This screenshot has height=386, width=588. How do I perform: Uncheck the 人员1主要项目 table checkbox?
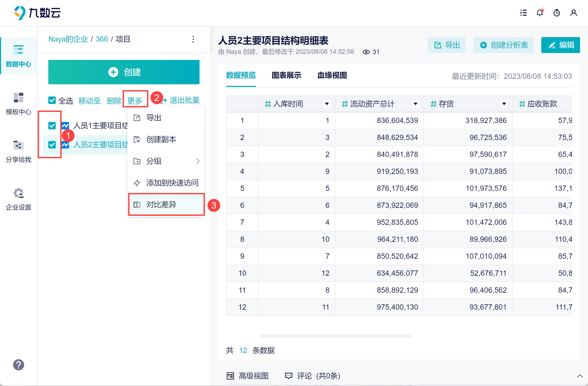(x=52, y=125)
